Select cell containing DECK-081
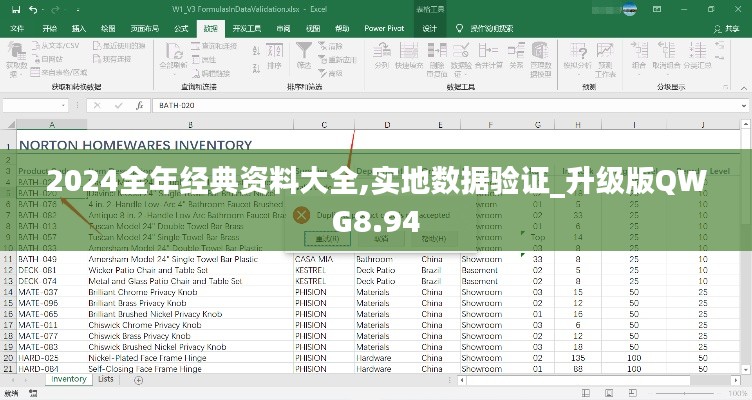Image resolution: width=752 pixels, height=400 pixels. click(x=52, y=270)
